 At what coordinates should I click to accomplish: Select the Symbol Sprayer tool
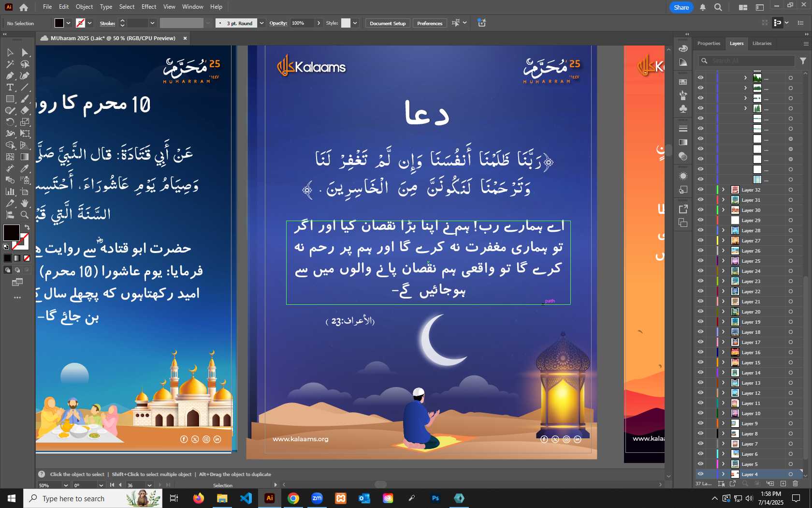[25, 180]
